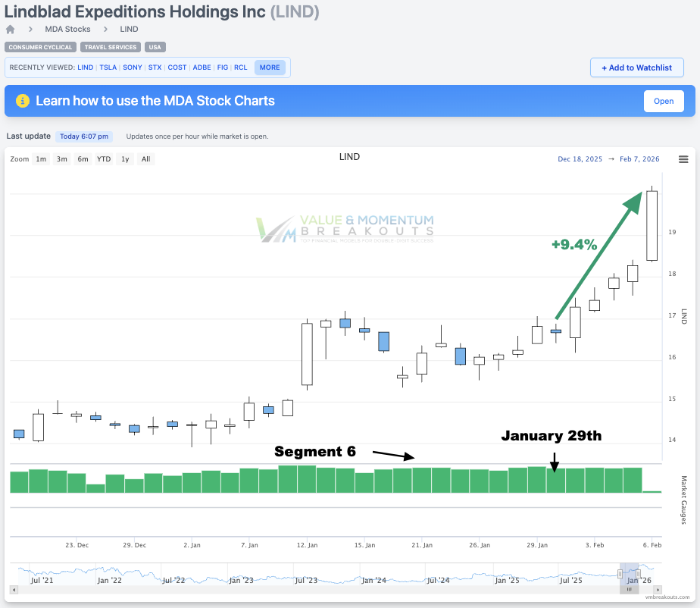
Task: Select the YTD zoom range
Action: [x=104, y=159]
